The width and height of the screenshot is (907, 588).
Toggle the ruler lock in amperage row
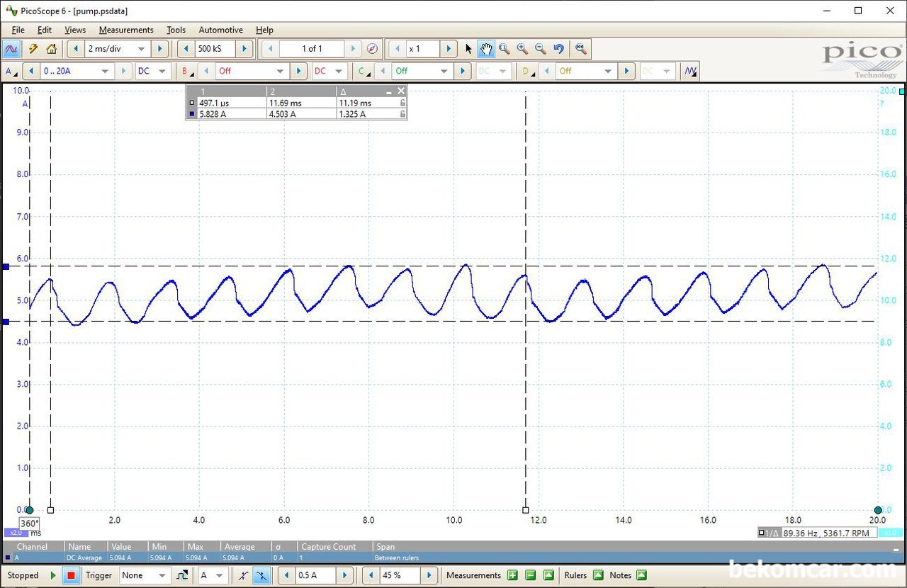tap(402, 114)
